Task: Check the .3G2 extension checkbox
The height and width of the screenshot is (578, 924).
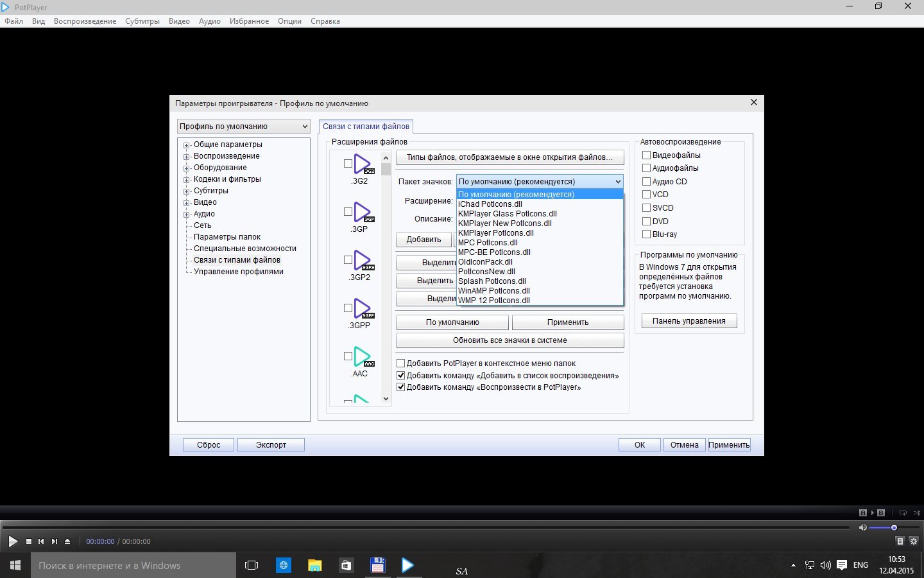Action: coord(348,163)
